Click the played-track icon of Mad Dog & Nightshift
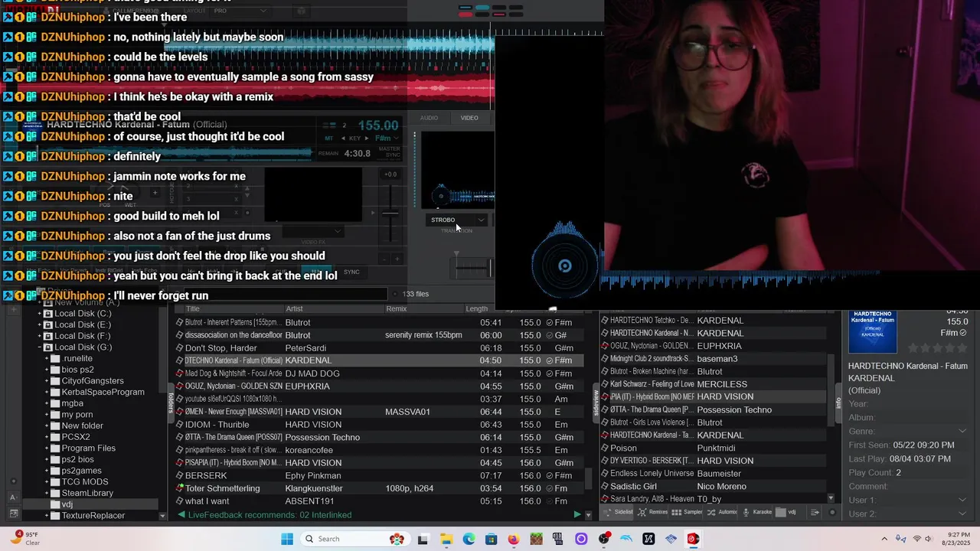This screenshot has height=551, width=980. [180, 373]
